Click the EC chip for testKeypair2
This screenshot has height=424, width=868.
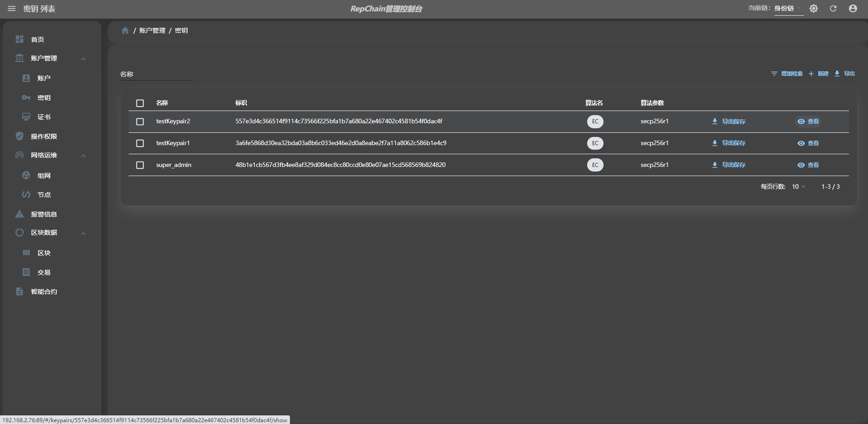point(595,121)
